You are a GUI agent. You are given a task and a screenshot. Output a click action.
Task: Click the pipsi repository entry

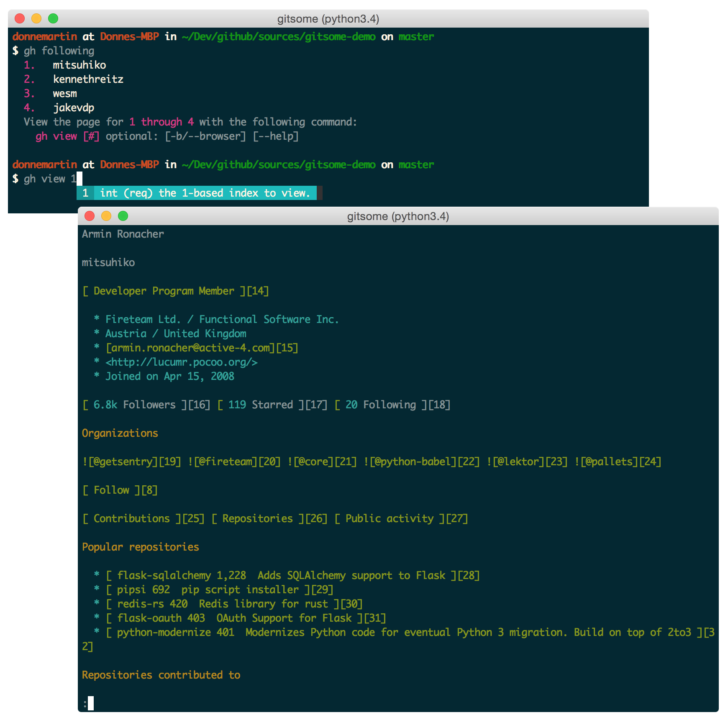click(220, 589)
